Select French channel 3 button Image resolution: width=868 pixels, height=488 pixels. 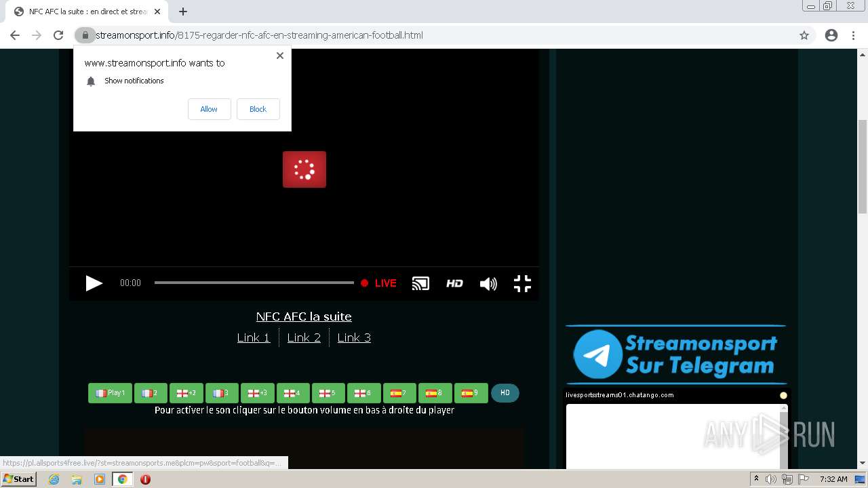[x=222, y=393]
